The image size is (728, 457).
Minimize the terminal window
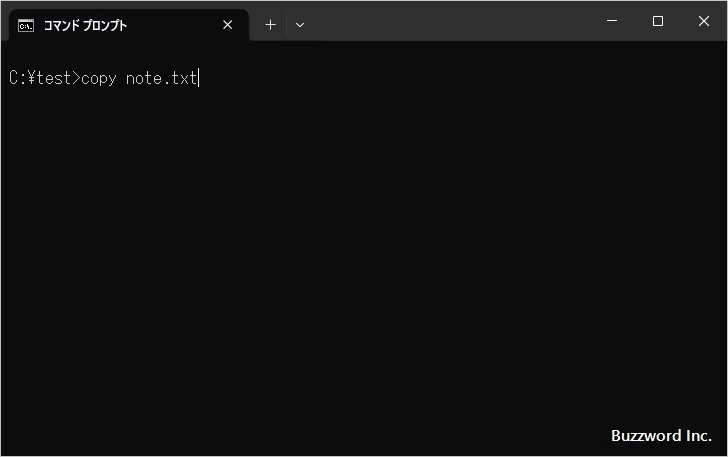pos(611,21)
